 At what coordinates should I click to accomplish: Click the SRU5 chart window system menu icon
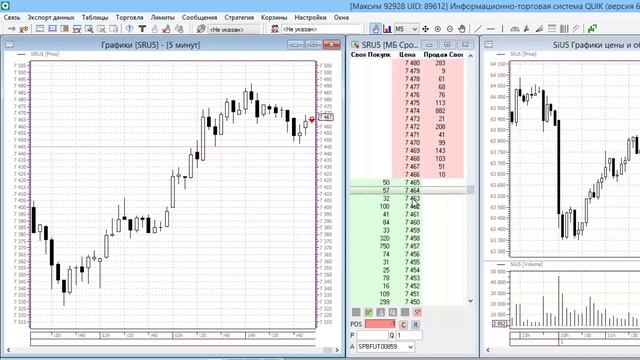[9, 45]
